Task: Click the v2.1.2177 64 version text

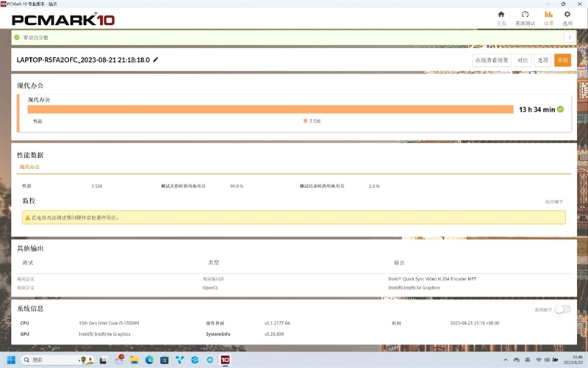Action: pyautogui.click(x=277, y=322)
